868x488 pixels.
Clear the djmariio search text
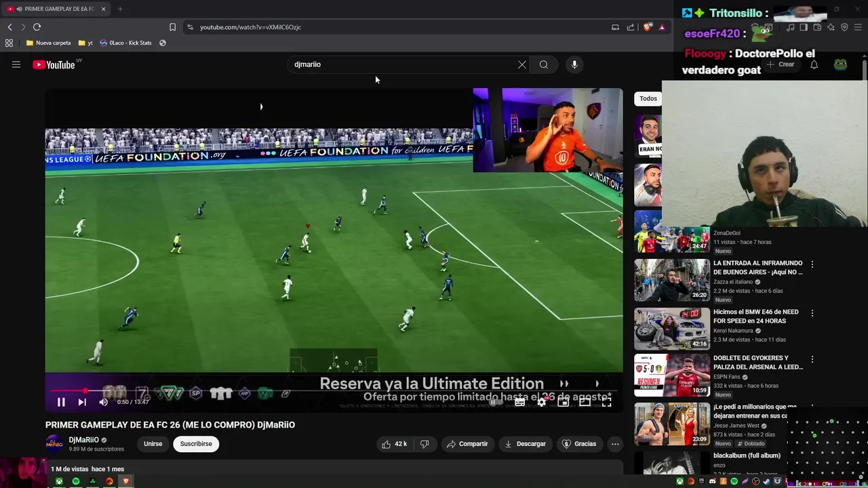tap(522, 64)
